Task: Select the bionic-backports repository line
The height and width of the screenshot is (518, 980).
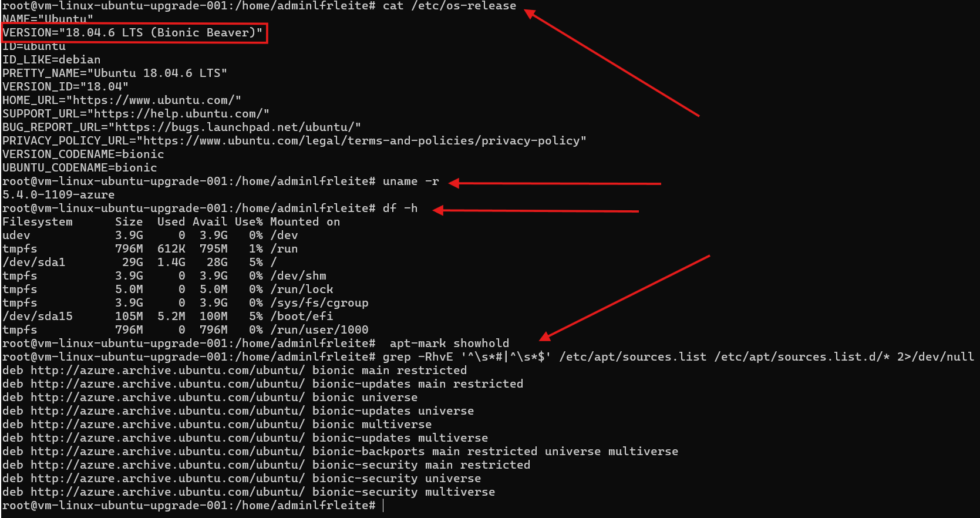Action: [x=340, y=452]
